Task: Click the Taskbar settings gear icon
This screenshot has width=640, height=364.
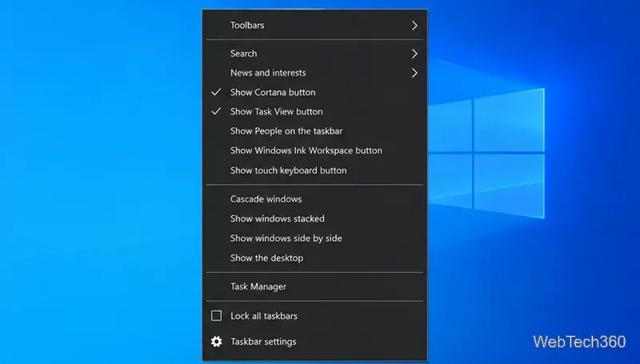Action: (217, 342)
